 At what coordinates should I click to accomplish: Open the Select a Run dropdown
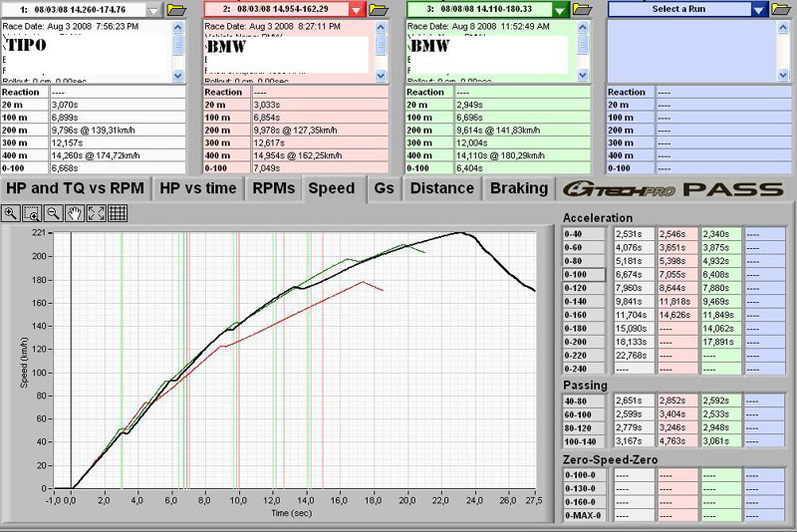click(x=760, y=9)
